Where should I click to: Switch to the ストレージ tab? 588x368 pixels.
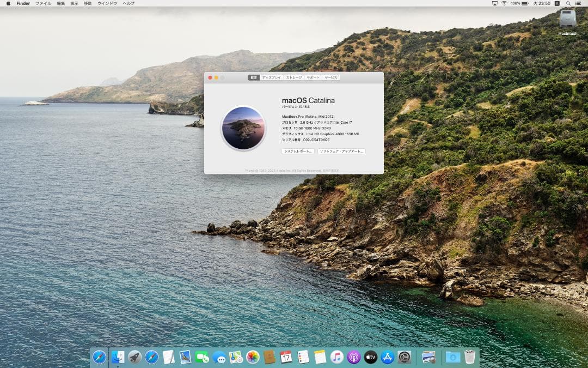pyautogui.click(x=293, y=78)
